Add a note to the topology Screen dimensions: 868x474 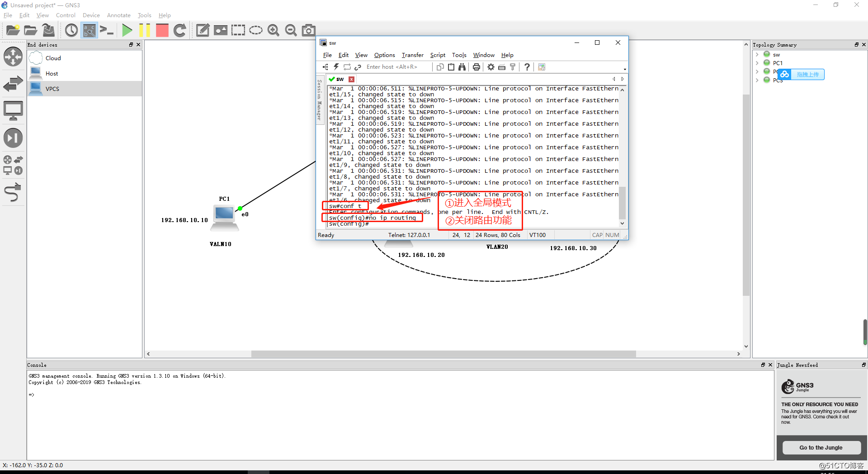pyautogui.click(x=203, y=30)
